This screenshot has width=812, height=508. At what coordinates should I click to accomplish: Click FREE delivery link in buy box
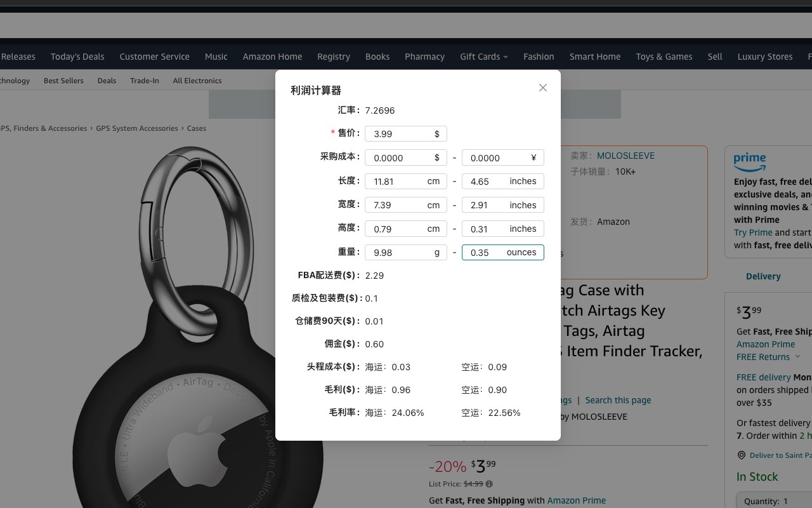(x=764, y=377)
